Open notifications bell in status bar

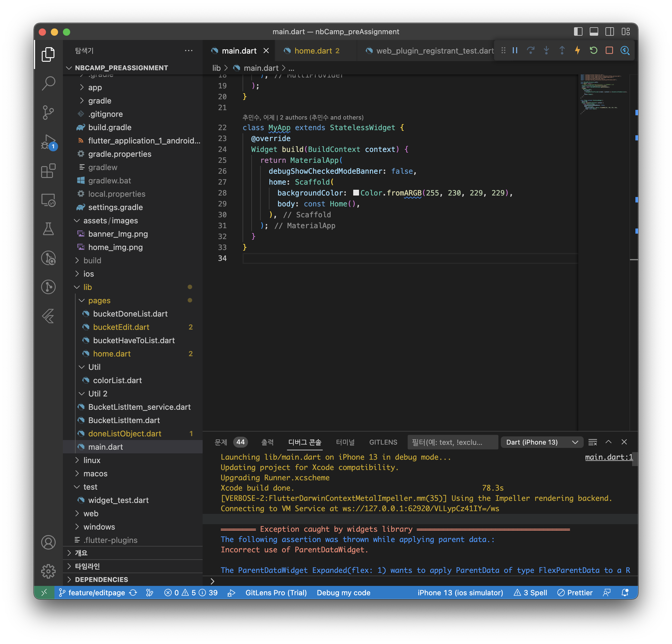pyautogui.click(x=625, y=593)
